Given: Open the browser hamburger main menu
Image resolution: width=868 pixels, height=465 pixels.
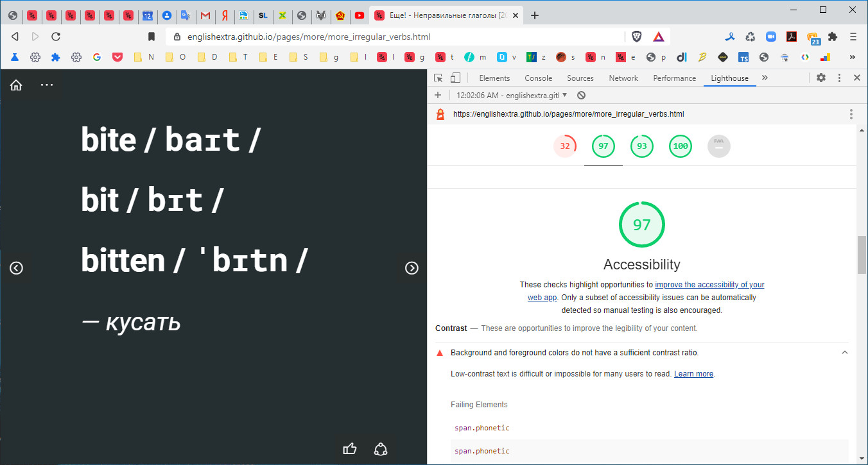Looking at the screenshot, I should tap(853, 37).
